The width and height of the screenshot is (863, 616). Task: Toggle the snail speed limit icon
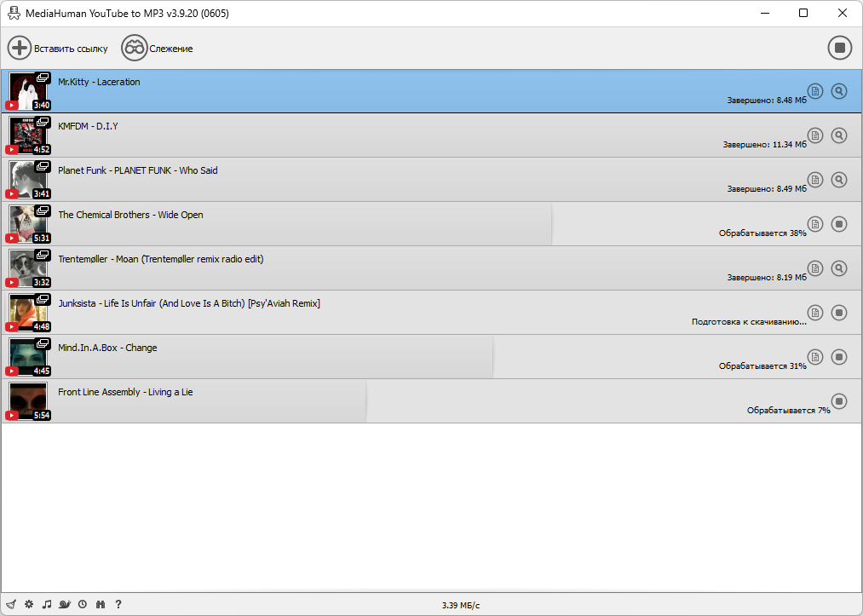[x=65, y=604]
